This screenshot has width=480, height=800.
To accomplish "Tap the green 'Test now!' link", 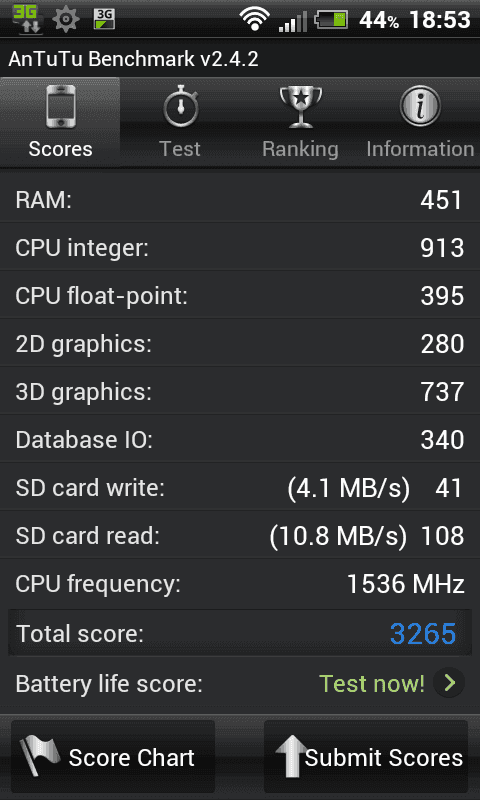I will [372, 683].
